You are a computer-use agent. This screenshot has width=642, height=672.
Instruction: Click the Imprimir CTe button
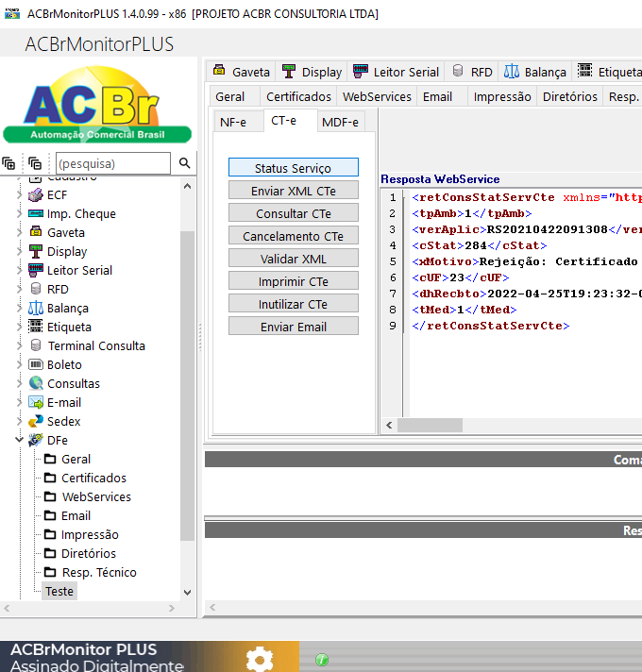[293, 281]
